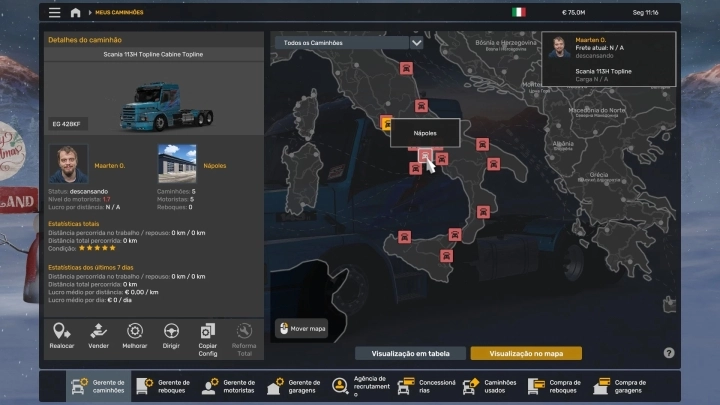Click the Scania 113H Topline Cabine Topline title
720x405 pixels.
pos(153,54)
